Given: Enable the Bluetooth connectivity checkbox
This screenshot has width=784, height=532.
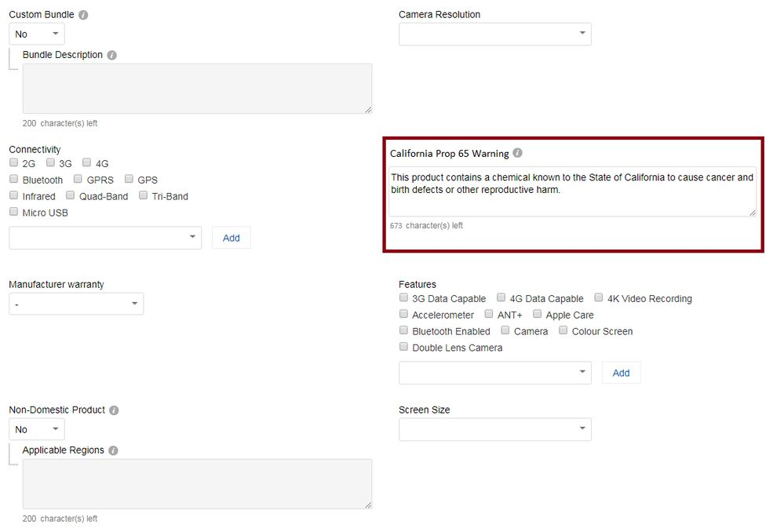Looking at the screenshot, I should coord(13,179).
